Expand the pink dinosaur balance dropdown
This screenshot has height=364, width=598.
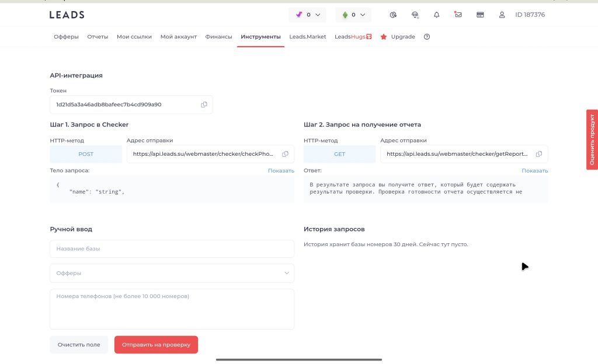[308, 15]
